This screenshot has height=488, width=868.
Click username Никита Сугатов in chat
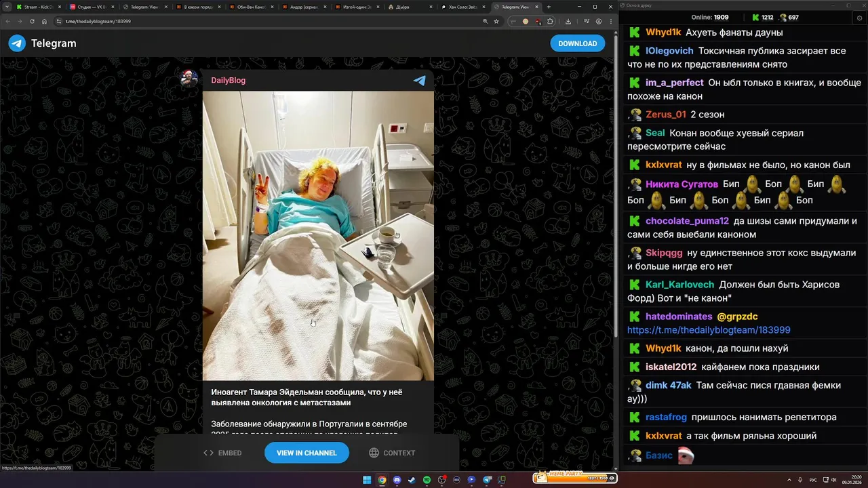point(682,184)
